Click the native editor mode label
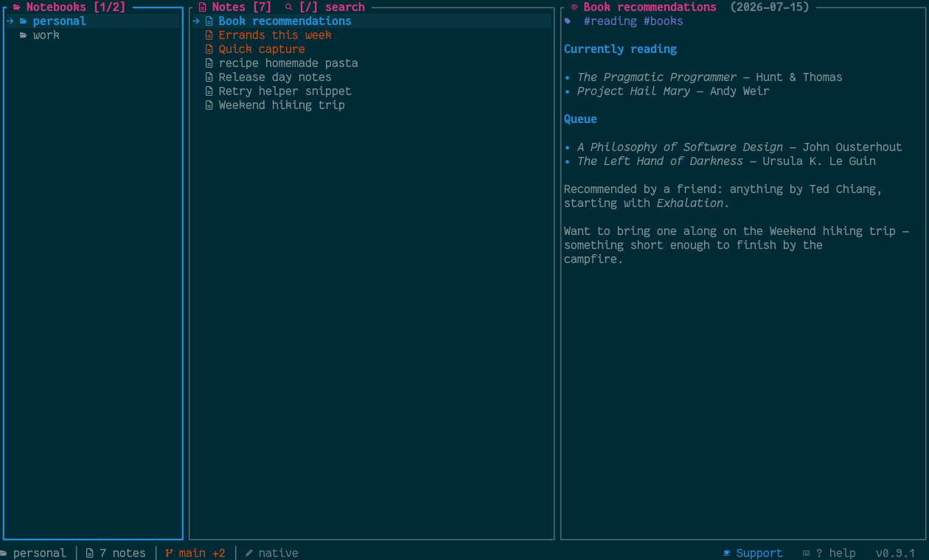Image resolution: width=929 pixels, height=560 pixels. [x=279, y=553]
